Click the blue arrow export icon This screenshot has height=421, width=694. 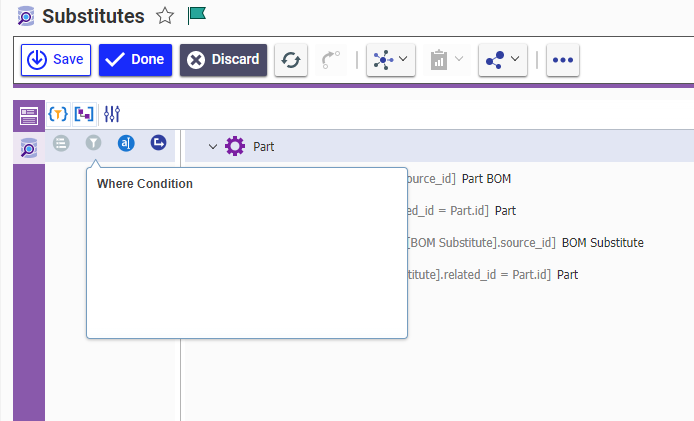pyautogui.click(x=158, y=144)
